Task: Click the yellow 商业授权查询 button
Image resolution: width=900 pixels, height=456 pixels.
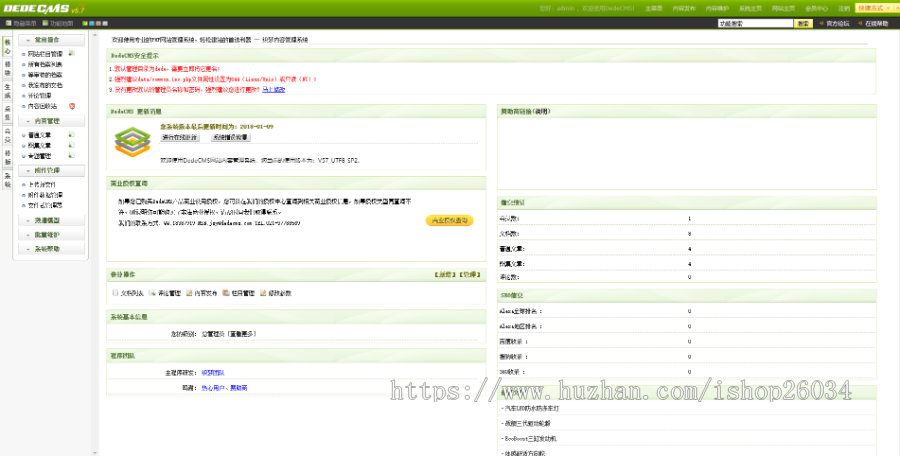Action: coord(449,221)
